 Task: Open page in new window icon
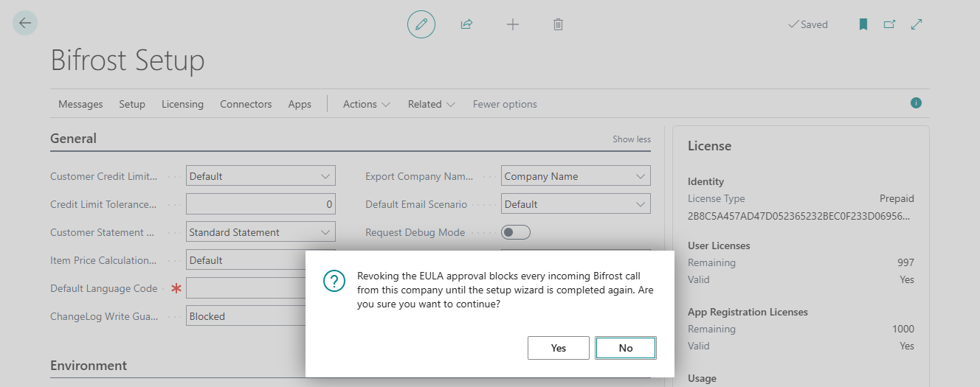[890, 24]
